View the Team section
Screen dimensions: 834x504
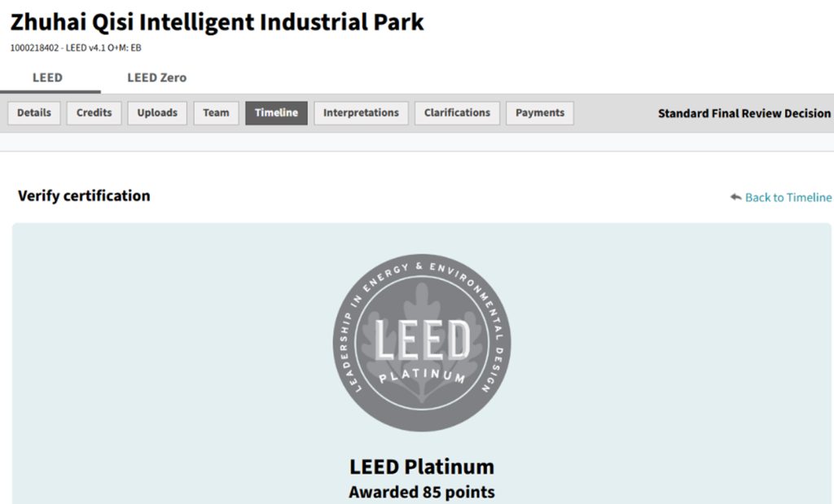[216, 113]
